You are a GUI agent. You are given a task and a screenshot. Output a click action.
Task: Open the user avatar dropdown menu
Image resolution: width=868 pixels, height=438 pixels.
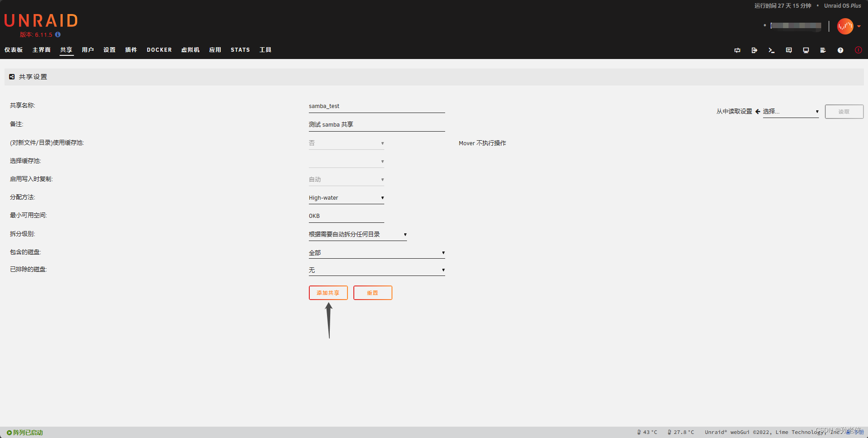(x=847, y=26)
